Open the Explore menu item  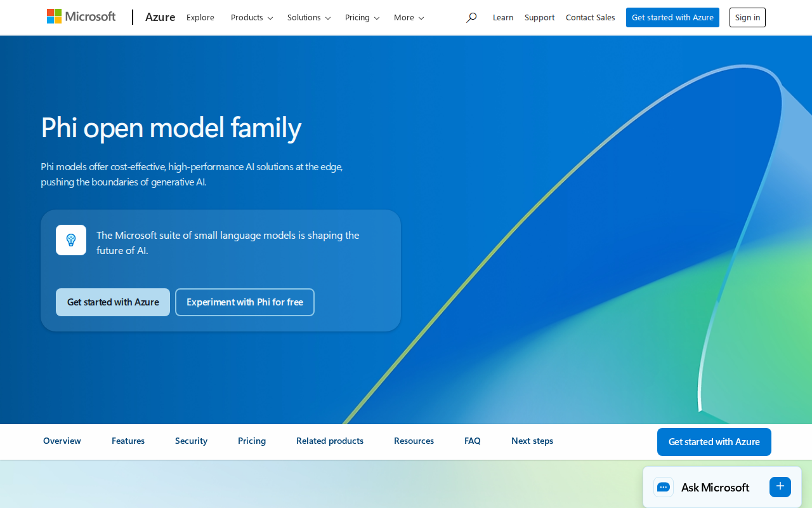point(200,18)
